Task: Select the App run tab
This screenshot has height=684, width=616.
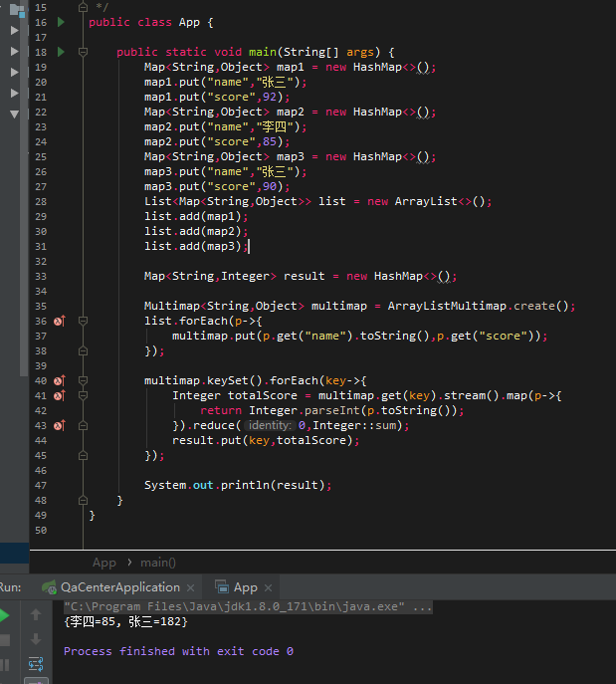Action: tap(245, 587)
